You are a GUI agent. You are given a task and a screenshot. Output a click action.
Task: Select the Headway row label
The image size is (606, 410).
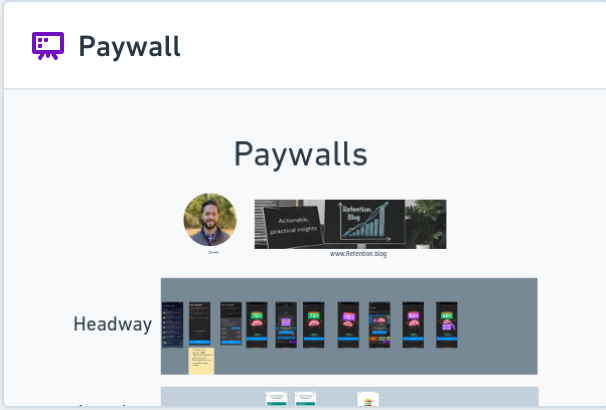[112, 324]
